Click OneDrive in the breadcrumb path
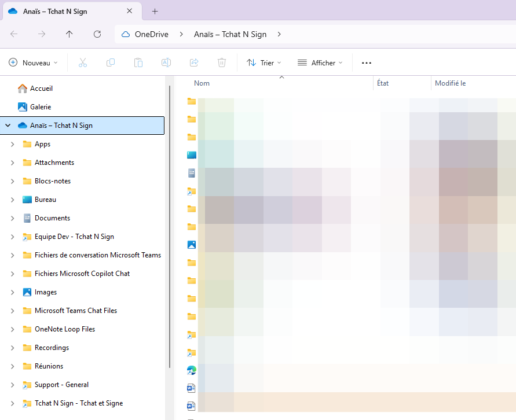This screenshot has width=516, height=420. tap(151, 34)
